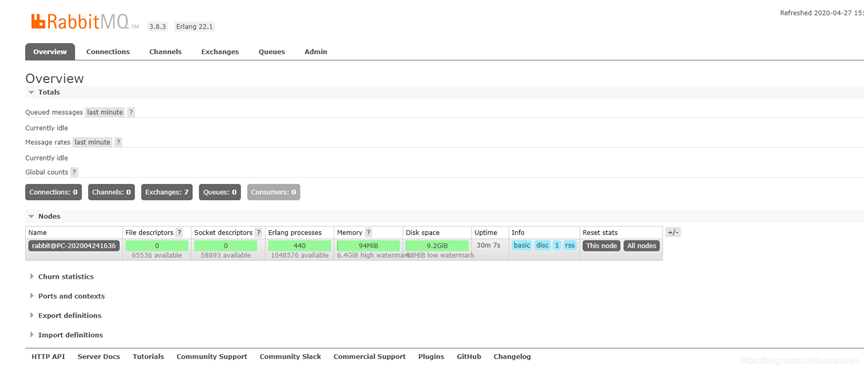Switch to the Channels tab
The width and height of the screenshot is (864, 370).
(x=165, y=52)
